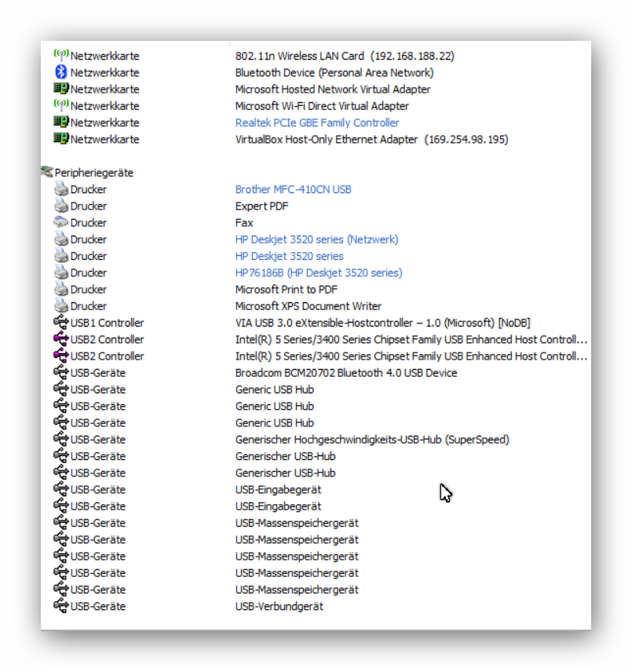Click USB icon of the Broadcom BCM20702 row
The width and height of the screenshot is (632, 672).
click(60, 372)
